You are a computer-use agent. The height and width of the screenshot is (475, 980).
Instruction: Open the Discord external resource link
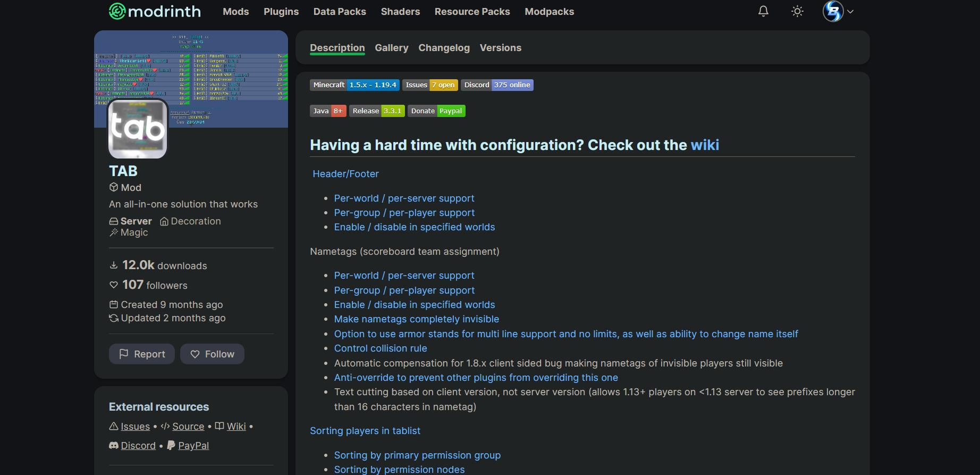(x=138, y=446)
